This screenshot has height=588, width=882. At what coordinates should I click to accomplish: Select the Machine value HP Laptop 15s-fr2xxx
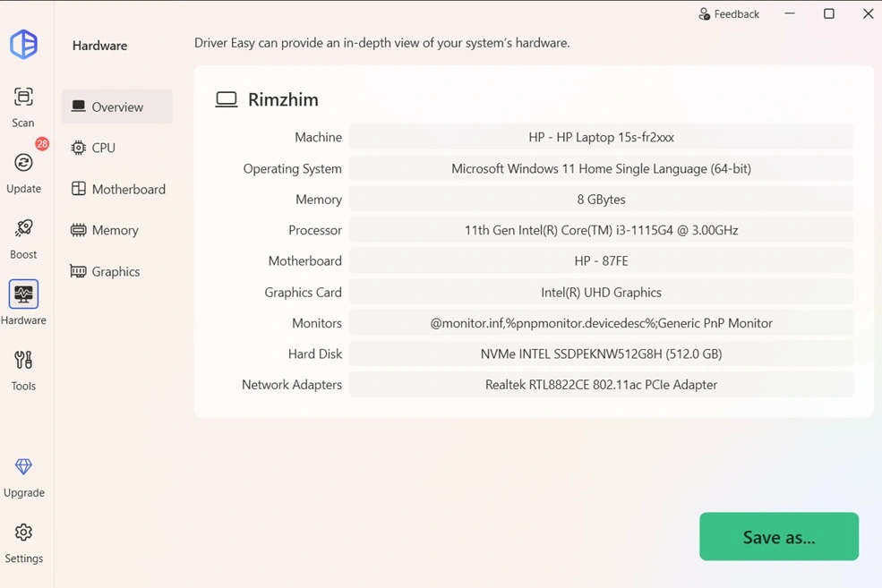(x=602, y=137)
